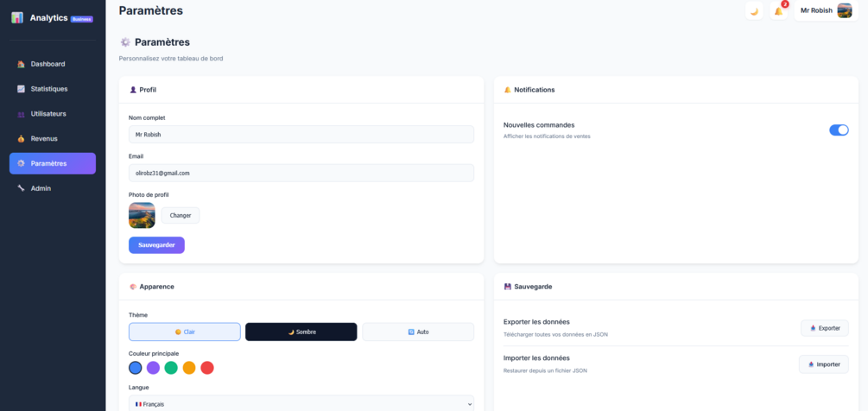The height and width of the screenshot is (411, 868).
Task: Select the Clair theme option
Action: [x=185, y=332]
